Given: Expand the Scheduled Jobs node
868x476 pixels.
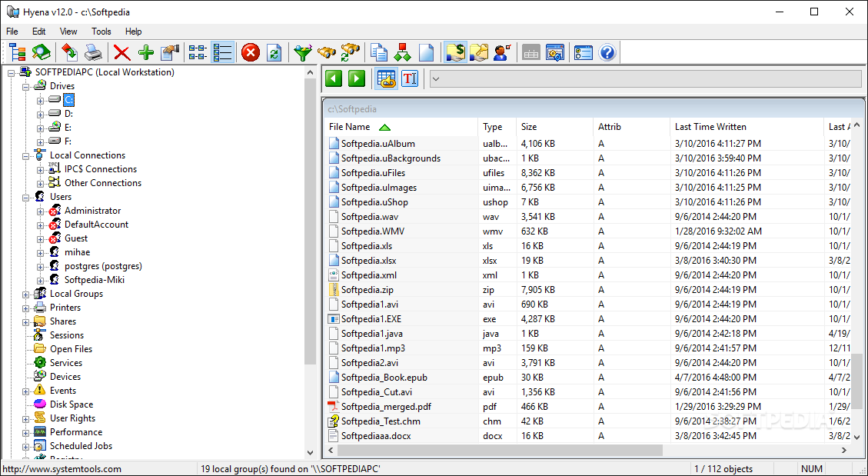Looking at the screenshot, I should tap(25, 446).
